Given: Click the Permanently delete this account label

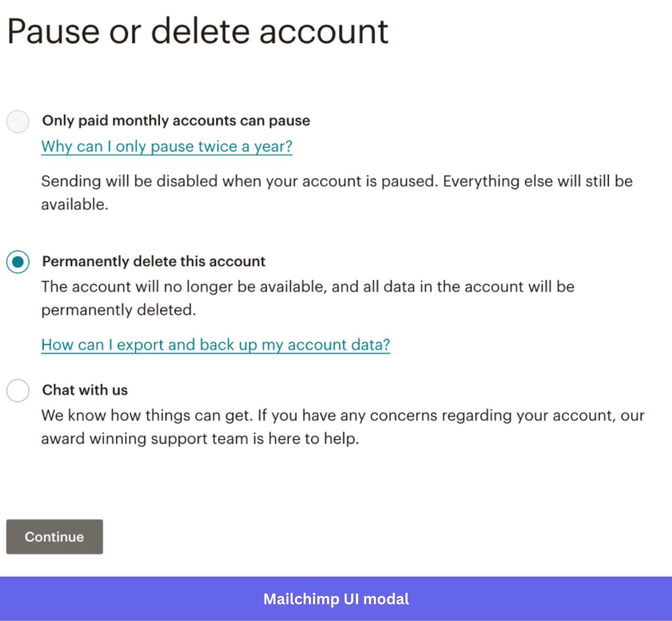Looking at the screenshot, I should pos(153,261).
